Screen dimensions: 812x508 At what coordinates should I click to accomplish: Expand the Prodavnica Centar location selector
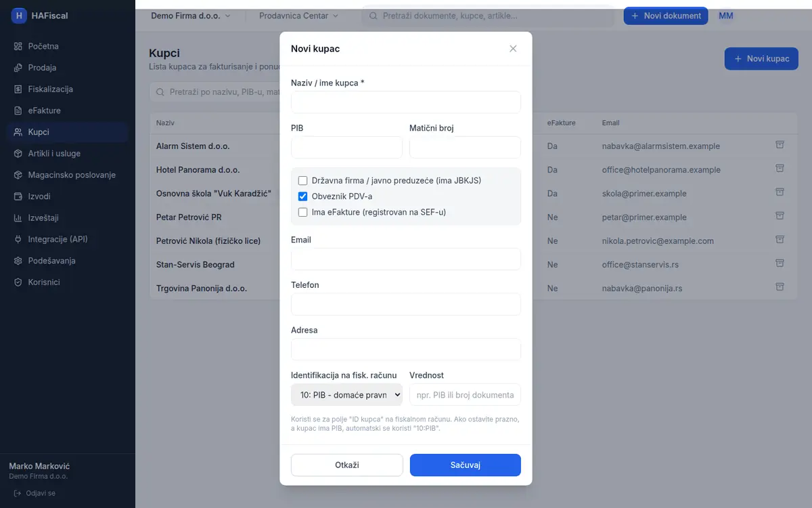tap(299, 16)
